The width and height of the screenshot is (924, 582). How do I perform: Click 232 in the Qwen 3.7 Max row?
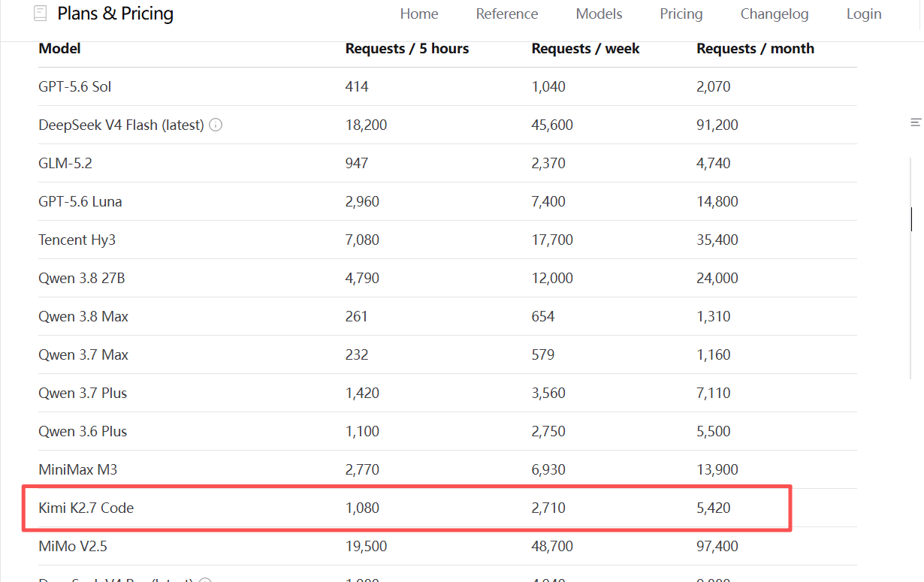point(357,354)
